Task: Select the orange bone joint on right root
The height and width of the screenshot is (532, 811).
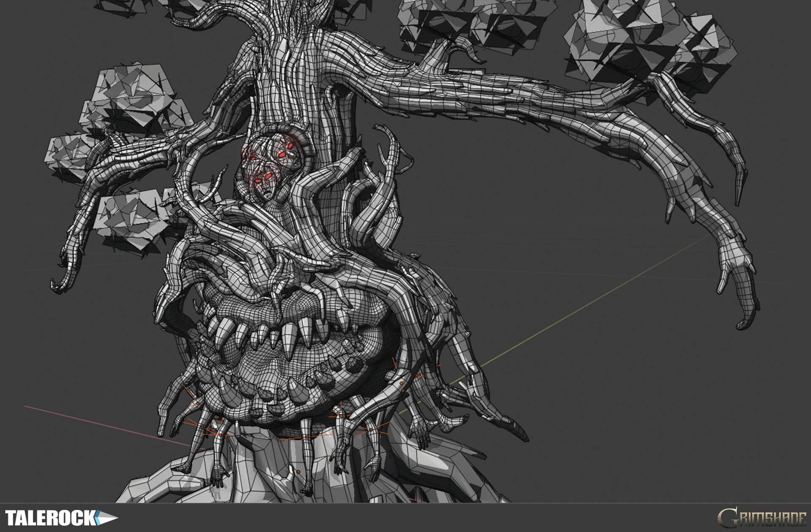Action: (x=401, y=383)
